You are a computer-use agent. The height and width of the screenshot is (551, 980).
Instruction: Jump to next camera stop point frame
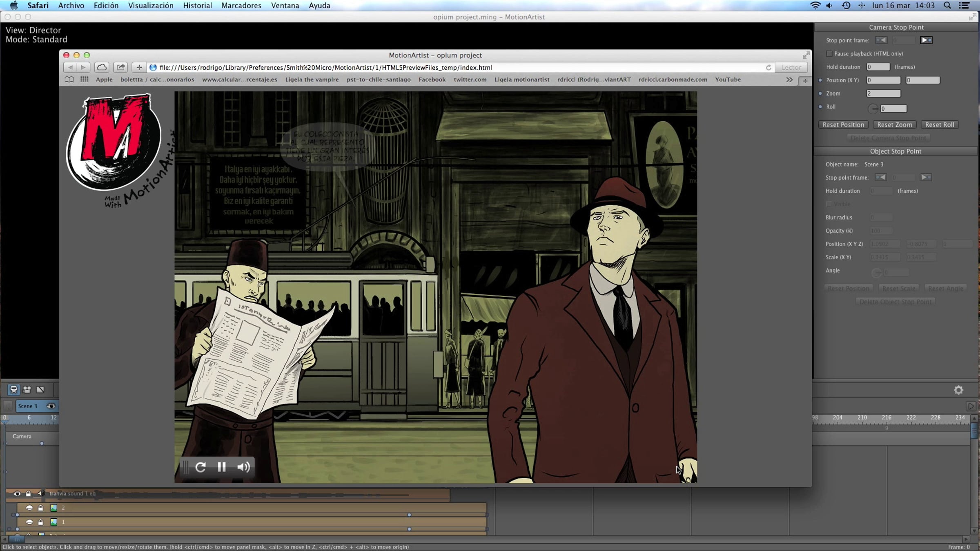pos(926,40)
